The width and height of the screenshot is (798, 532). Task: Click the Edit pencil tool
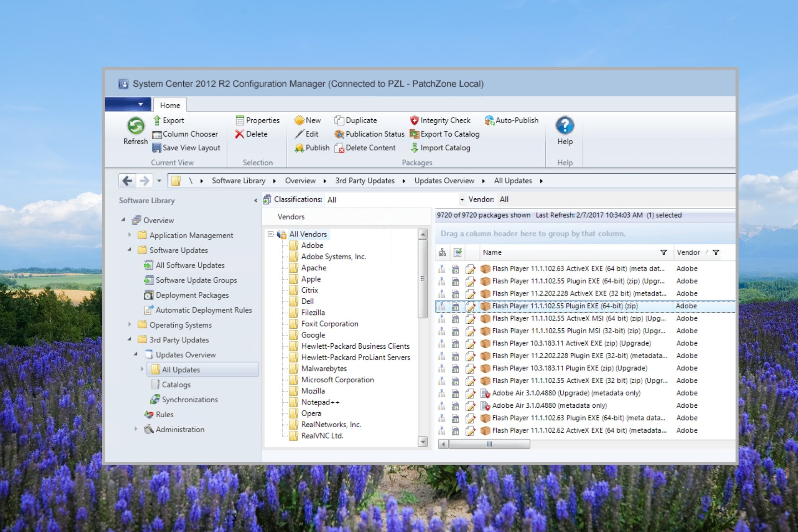[307, 134]
